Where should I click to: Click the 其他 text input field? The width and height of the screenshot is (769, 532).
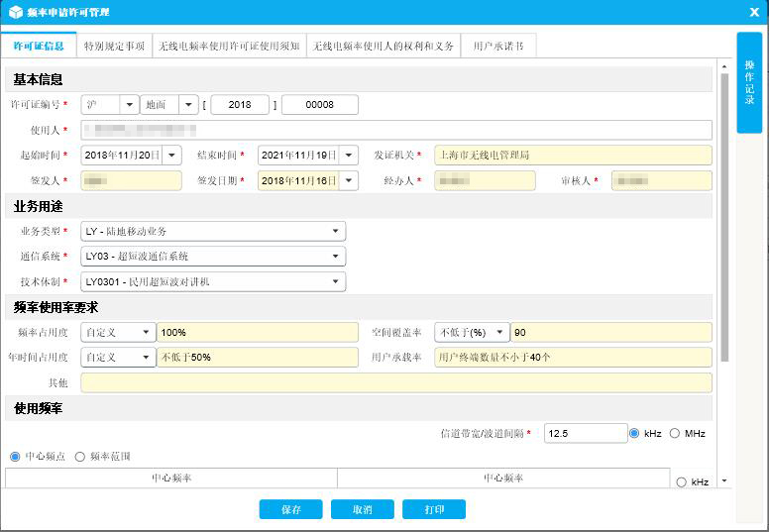click(x=395, y=383)
